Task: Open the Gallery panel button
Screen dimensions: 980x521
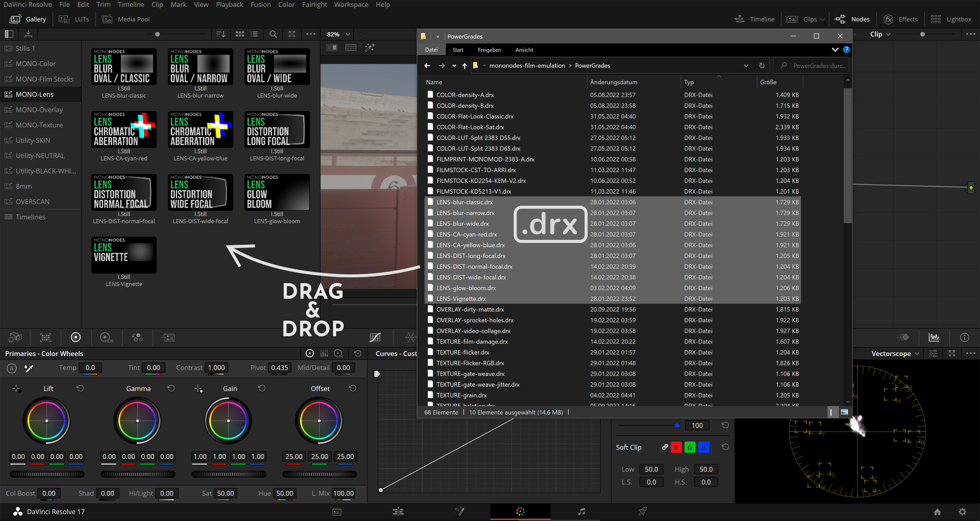Action: (28, 19)
